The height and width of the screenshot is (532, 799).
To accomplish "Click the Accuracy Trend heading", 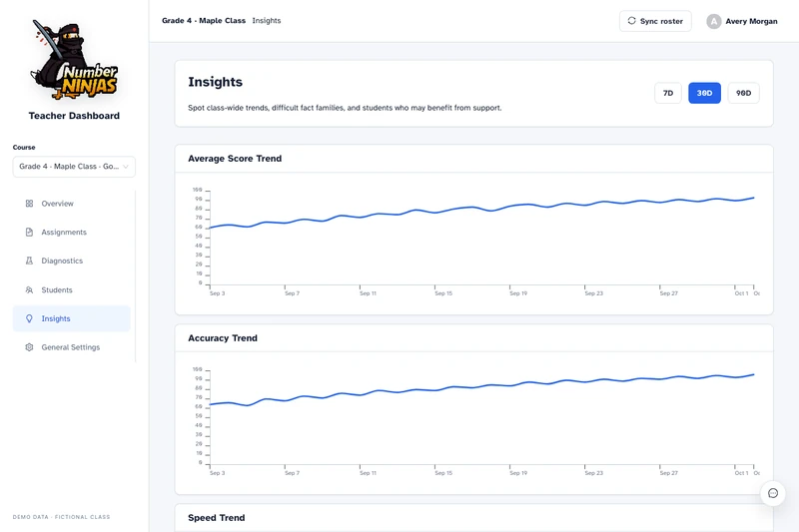I will coord(223,338).
